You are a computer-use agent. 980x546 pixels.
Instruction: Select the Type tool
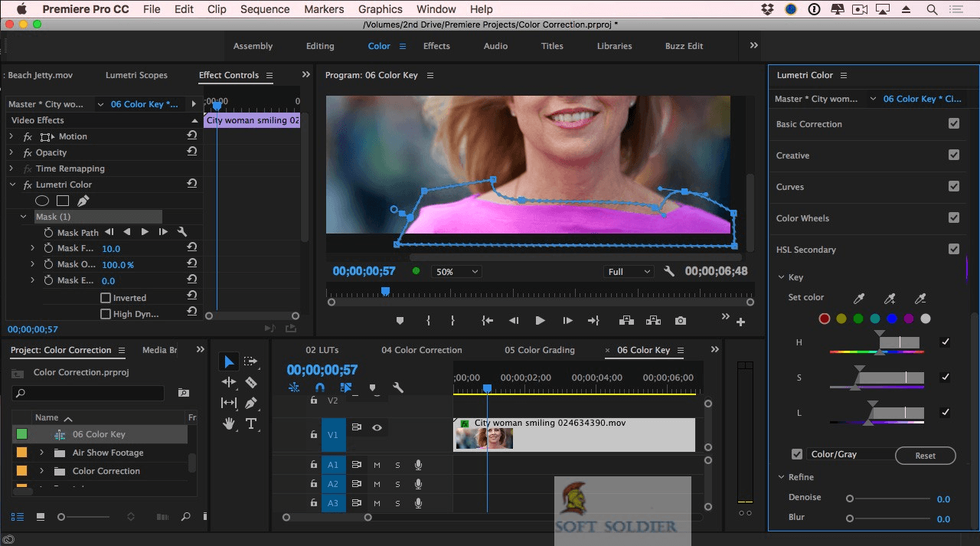(250, 423)
